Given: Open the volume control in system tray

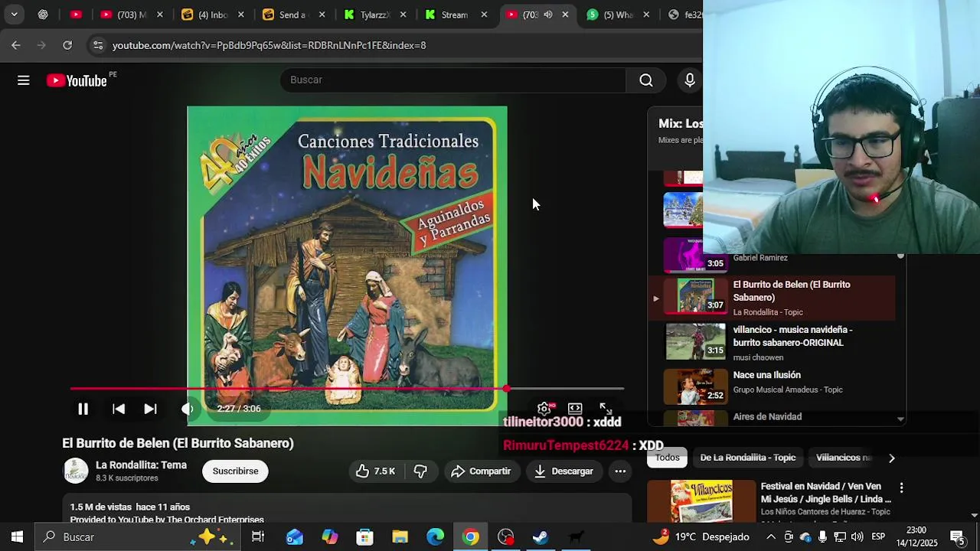Looking at the screenshot, I should 857,537.
